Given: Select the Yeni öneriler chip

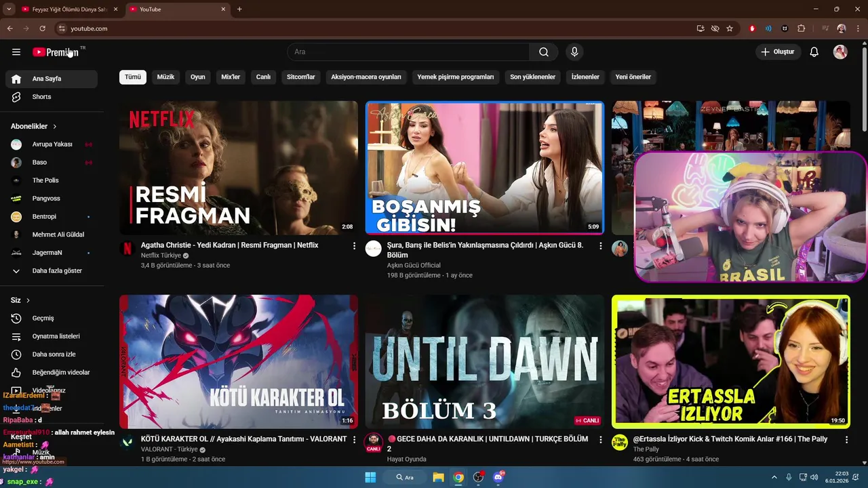Looking at the screenshot, I should point(633,77).
